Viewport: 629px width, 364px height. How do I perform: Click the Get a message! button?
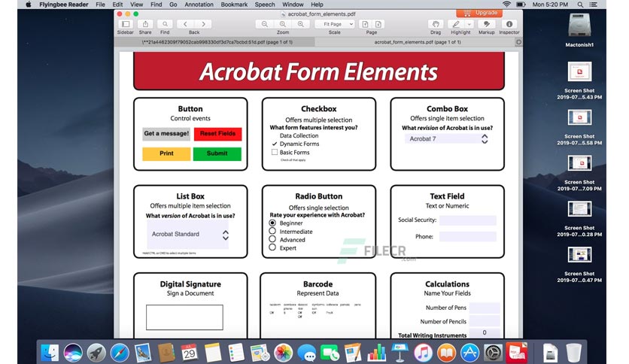click(166, 134)
